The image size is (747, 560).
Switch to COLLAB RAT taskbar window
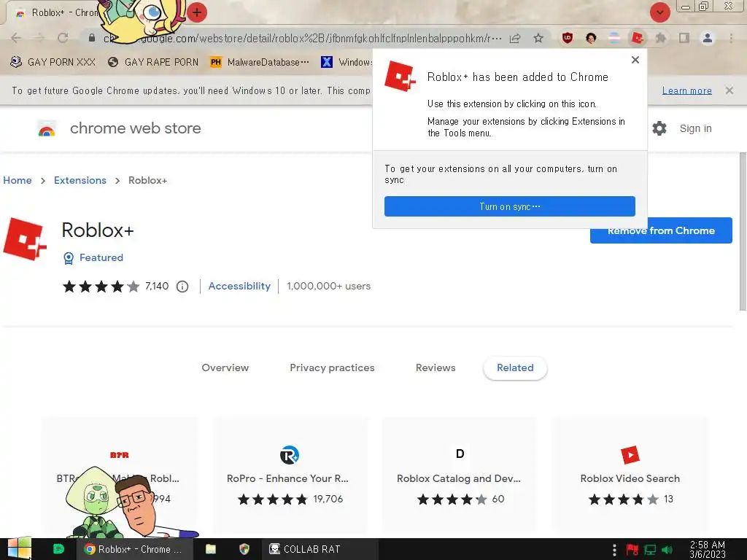[x=320, y=549]
